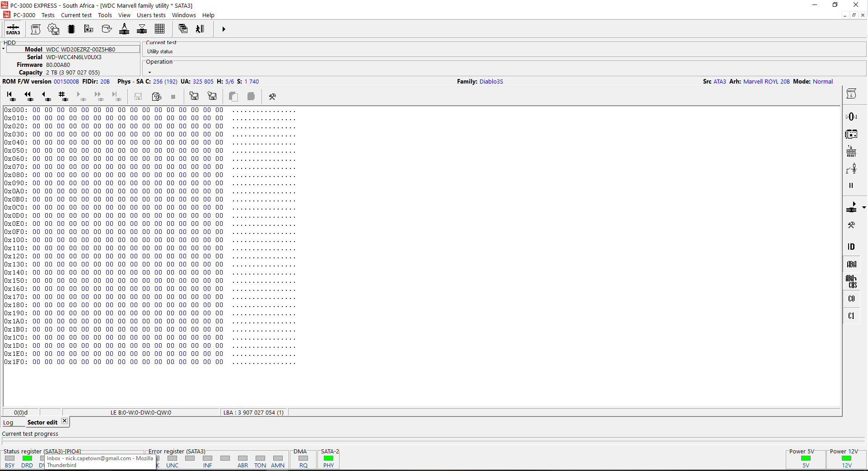The height and width of the screenshot is (471, 868).
Task: Click the toolbar play arrow button
Action: pyautogui.click(x=224, y=29)
